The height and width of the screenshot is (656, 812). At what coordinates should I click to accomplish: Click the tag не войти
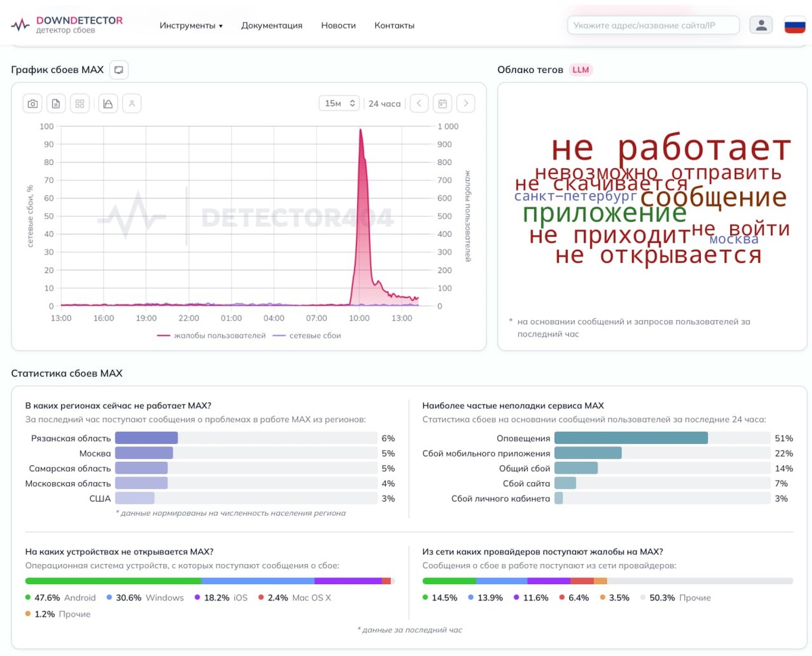(740, 229)
